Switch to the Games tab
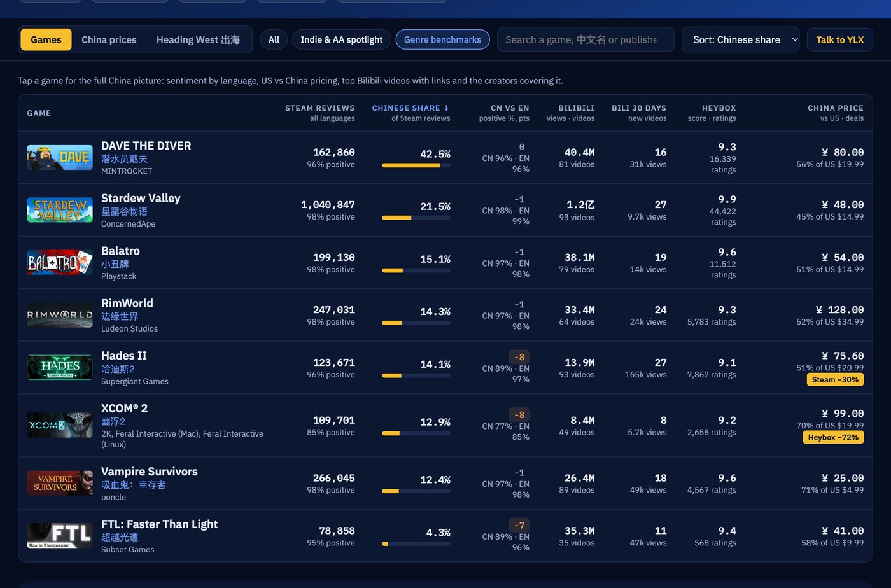The width and height of the screenshot is (891, 588). coord(46,39)
